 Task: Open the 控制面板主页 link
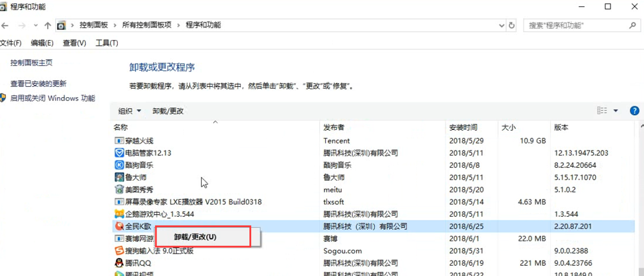pos(32,63)
